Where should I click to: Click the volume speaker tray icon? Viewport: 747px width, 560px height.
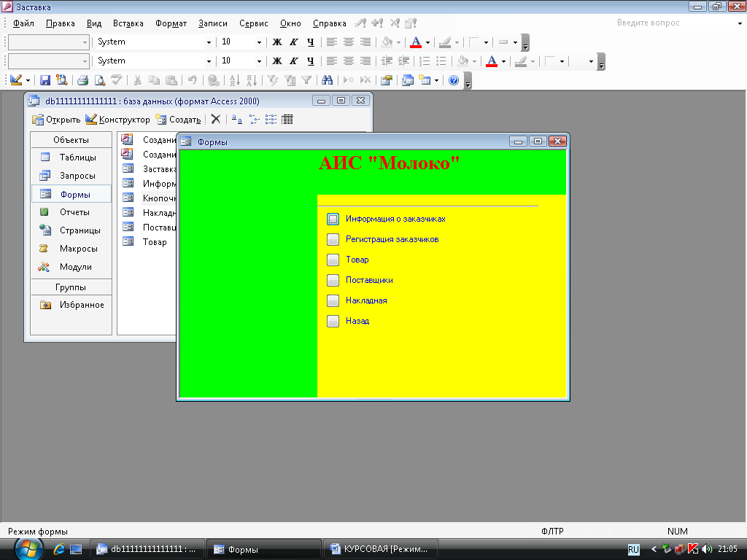click(706, 549)
